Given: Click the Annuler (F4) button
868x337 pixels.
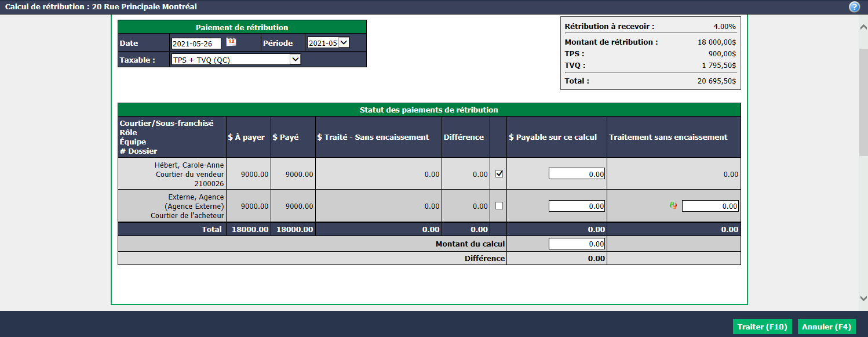Looking at the screenshot, I should point(827,327).
